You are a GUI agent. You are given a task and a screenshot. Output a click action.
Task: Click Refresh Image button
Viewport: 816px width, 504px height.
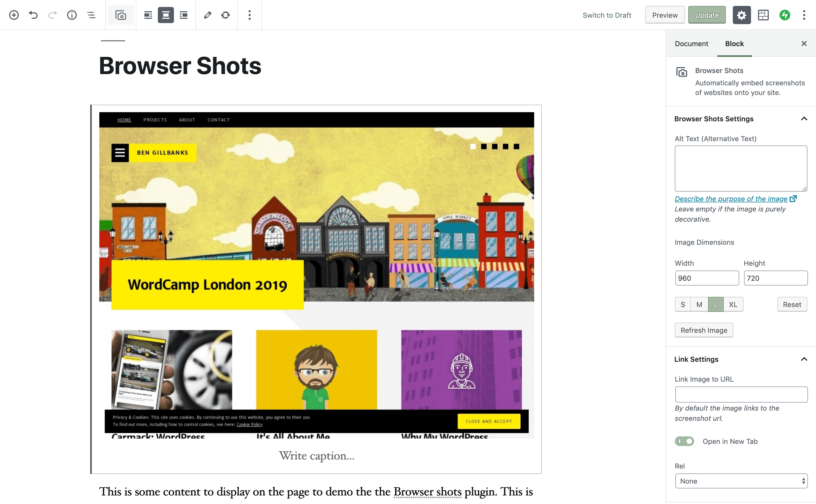coord(704,330)
